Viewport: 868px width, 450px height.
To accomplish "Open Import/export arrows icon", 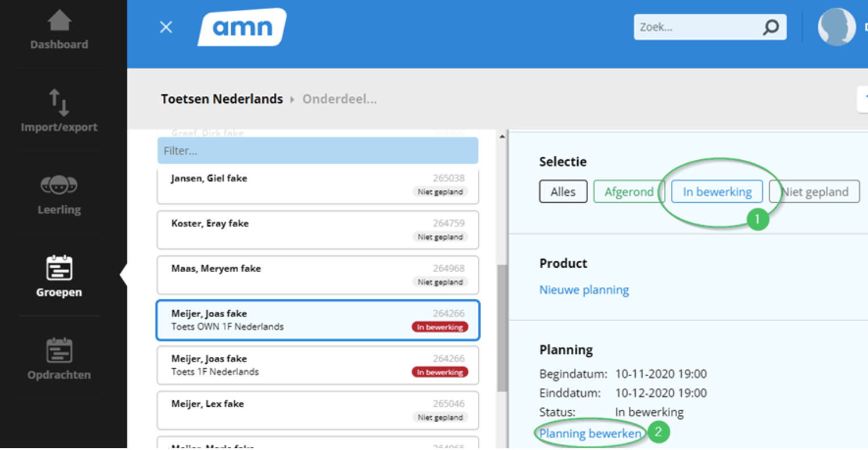I will (x=59, y=102).
